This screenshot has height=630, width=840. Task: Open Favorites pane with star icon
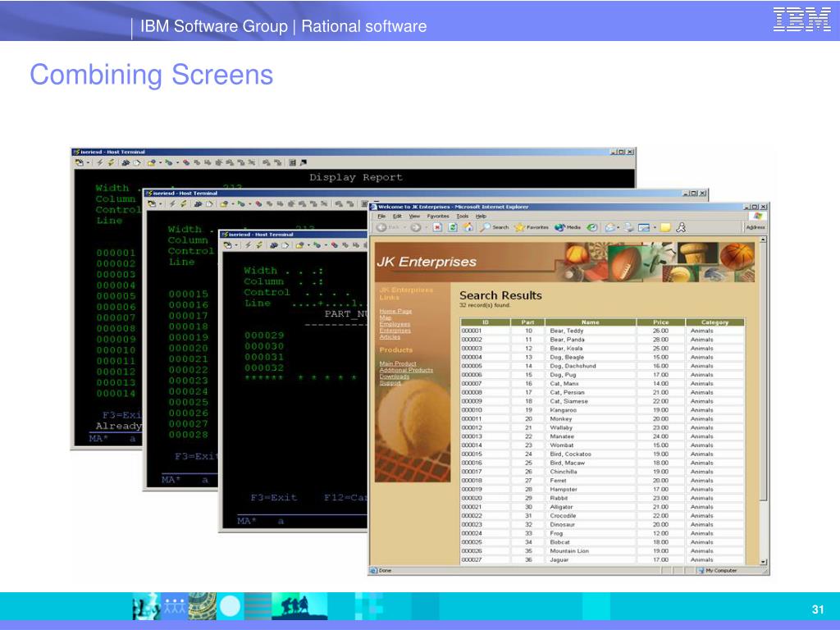click(532, 228)
